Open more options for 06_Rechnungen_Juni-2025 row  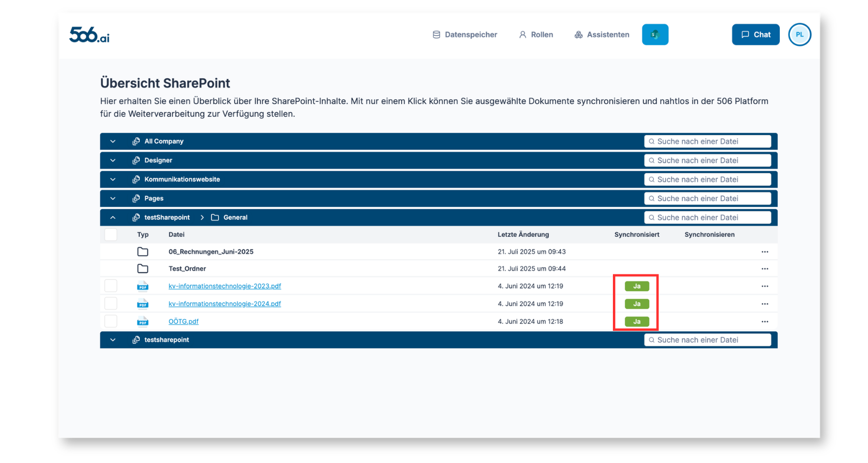[x=765, y=252]
